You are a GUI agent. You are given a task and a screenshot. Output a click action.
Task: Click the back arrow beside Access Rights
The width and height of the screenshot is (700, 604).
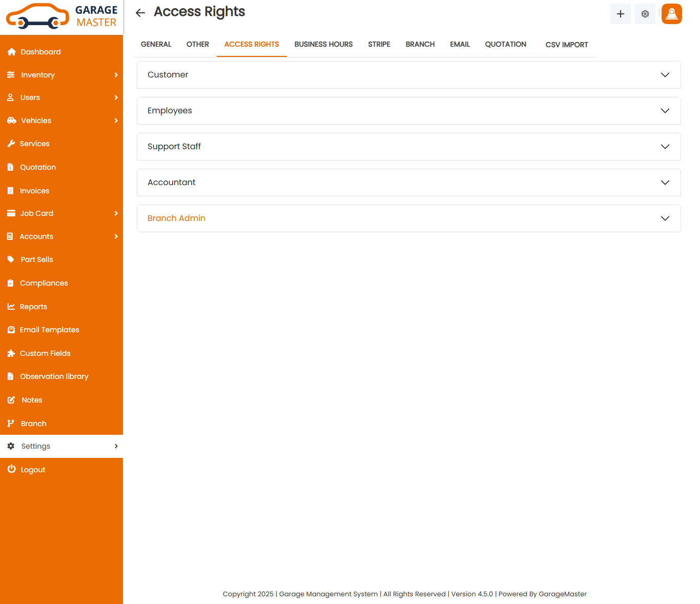[x=140, y=13]
